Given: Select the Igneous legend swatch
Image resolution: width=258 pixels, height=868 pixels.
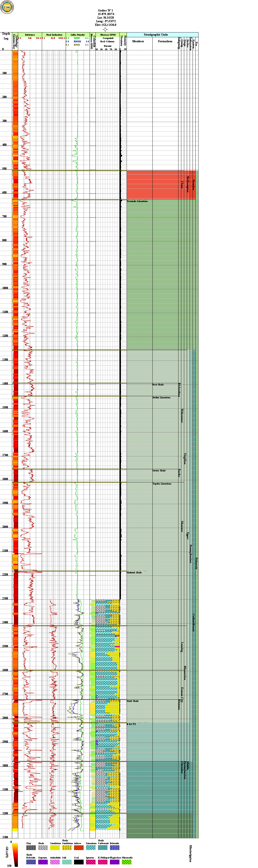Looking at the screenshot, I should pyautogui.click(x=91, y=862).
